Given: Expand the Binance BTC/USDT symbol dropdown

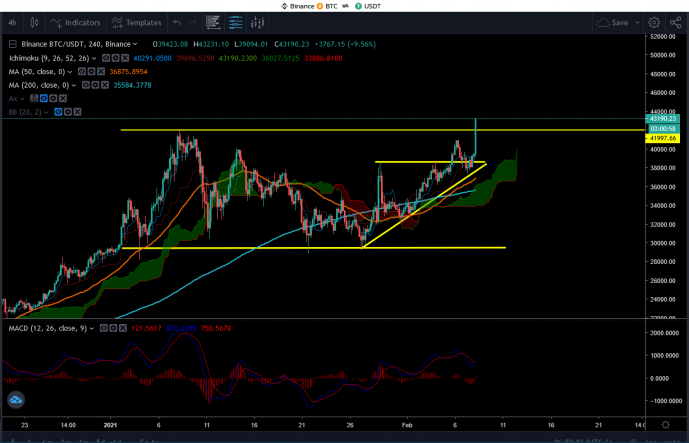Looking at the screenshot, I should (135, 44).
